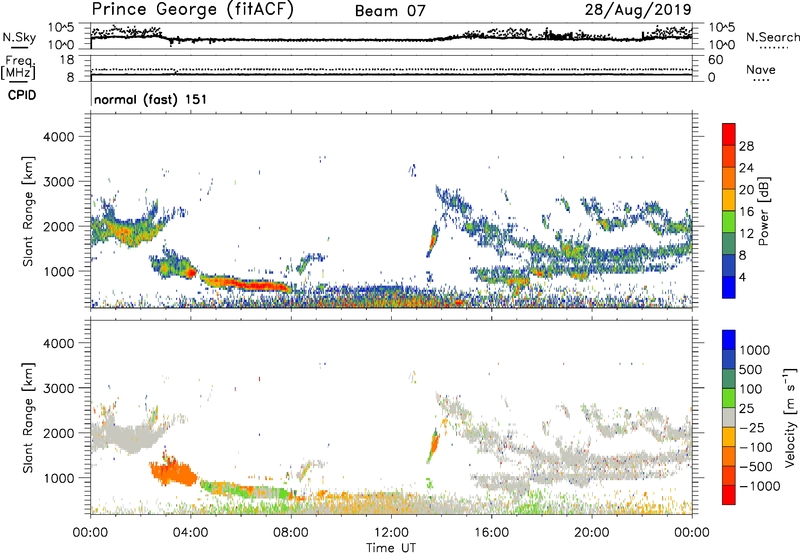This screenshot has width=800, height=554.
Task: Click the '04:00' time tick label
Action: (x=190, y=533)
